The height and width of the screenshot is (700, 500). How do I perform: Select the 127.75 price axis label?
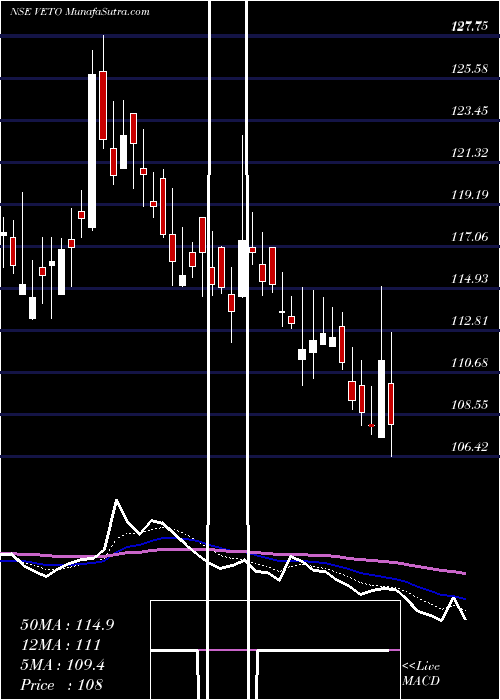point(470,27)
